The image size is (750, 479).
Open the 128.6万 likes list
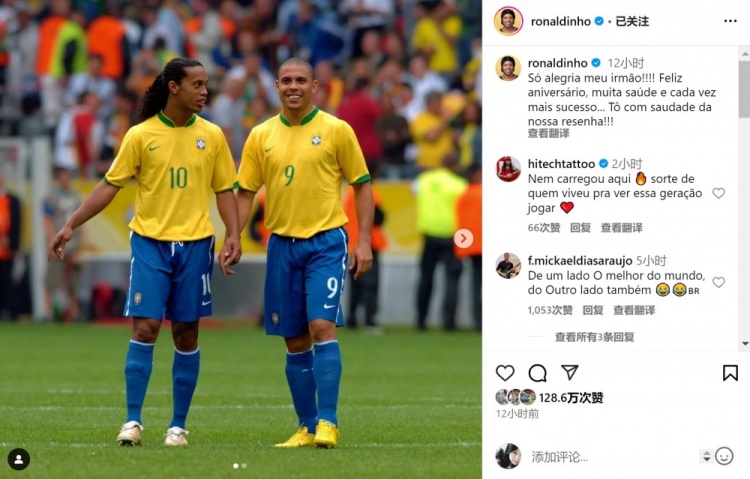(x=571, y=398)
